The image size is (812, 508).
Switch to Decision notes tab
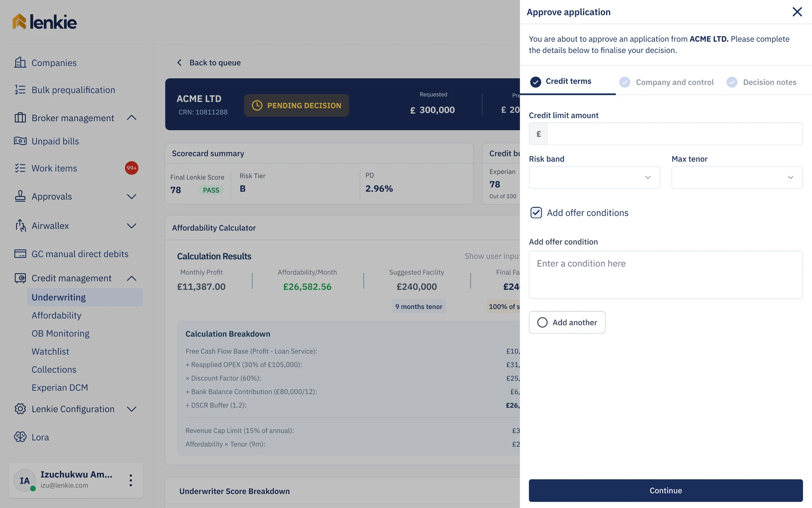click(x=762, y=82)
